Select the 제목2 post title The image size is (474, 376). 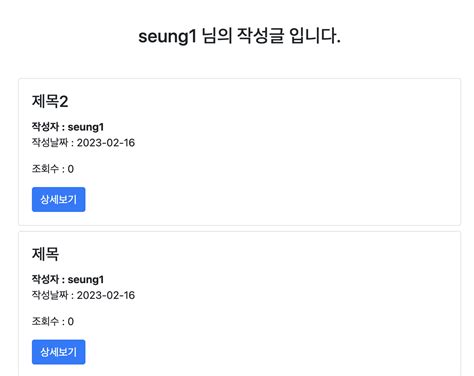pos(50,101)
